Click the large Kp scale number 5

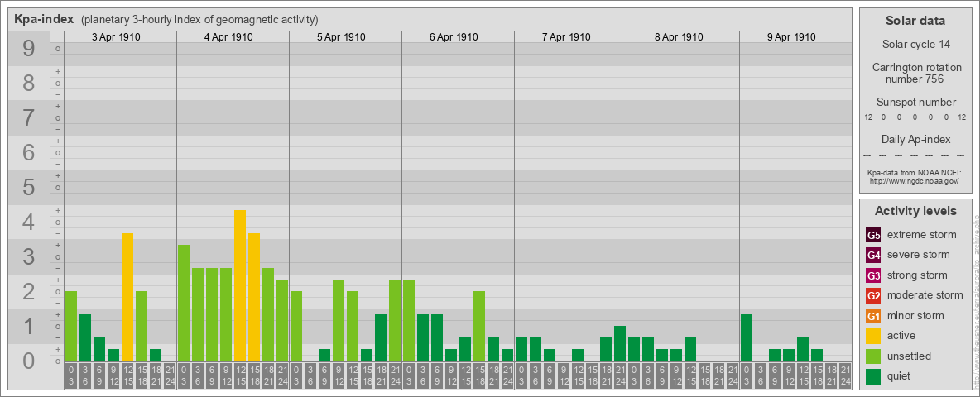click(29, 187)
